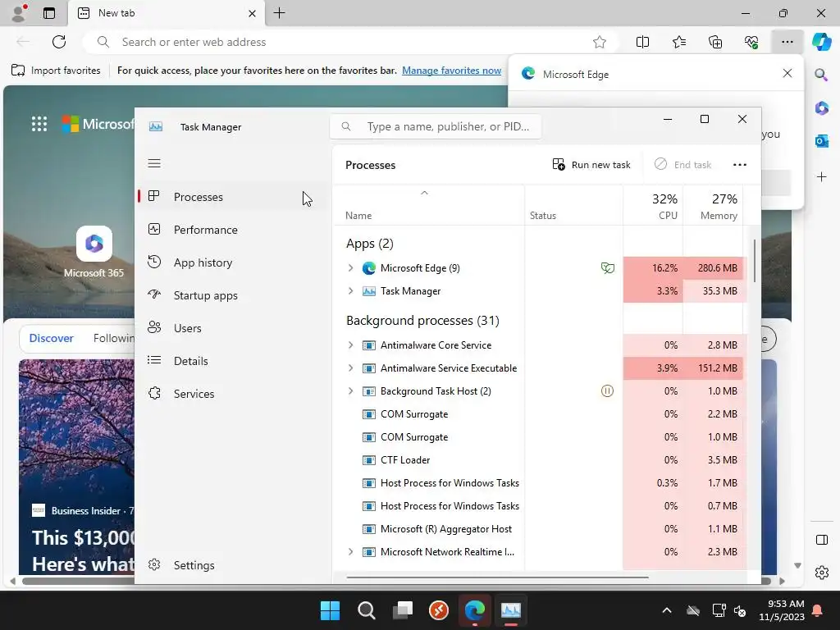Go to Startup apps page
This screenshot has width=840, height=630.
tap(233, 295)
